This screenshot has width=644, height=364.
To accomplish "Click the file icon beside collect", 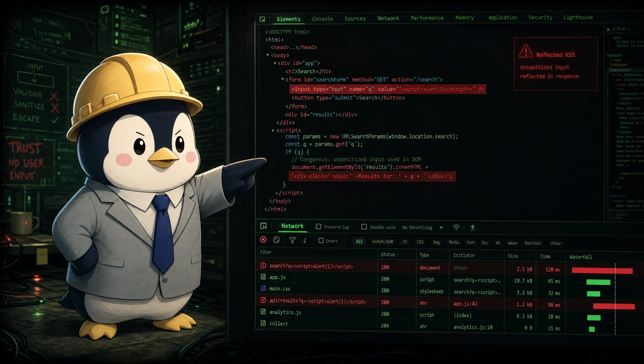I will click(x=263, y=323).
